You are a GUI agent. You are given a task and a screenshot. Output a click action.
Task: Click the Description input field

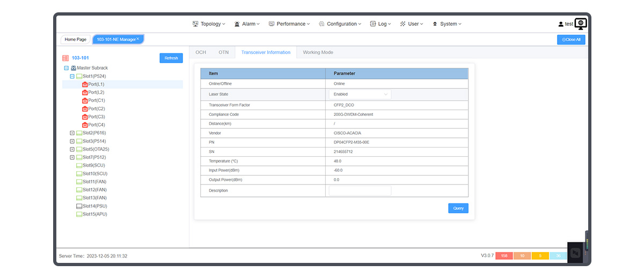pyautogui.click(x=360, y=190)
